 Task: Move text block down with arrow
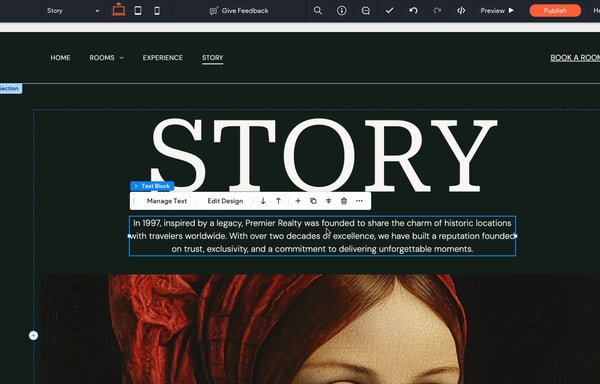point(263,201)
